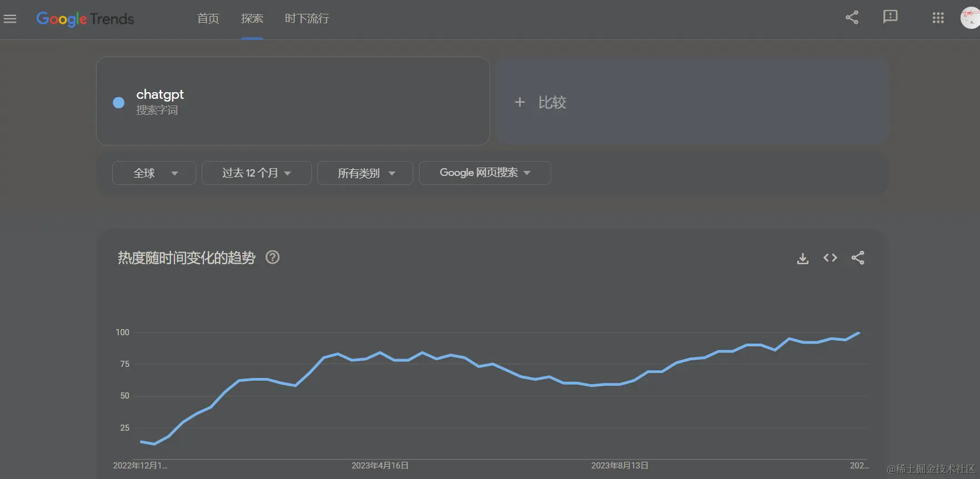The image size is (980, 479).
Task: Click the 搜索字词 label under chatgpt
Action: [157, 110]
